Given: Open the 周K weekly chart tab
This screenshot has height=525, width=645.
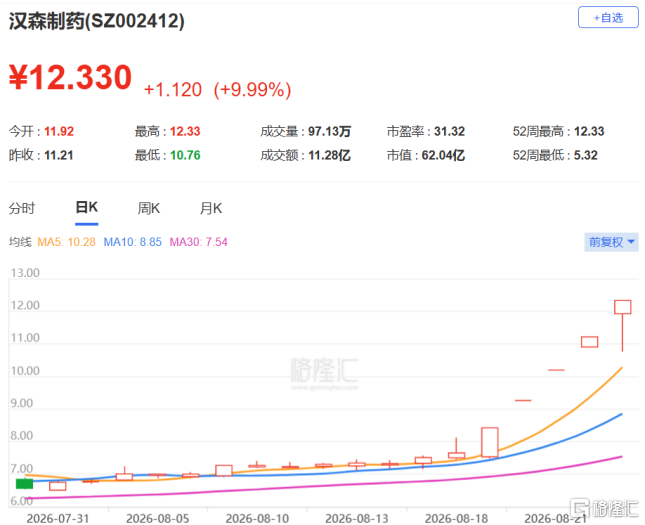Looking at the screenshot, I should (x=148, y=208).
